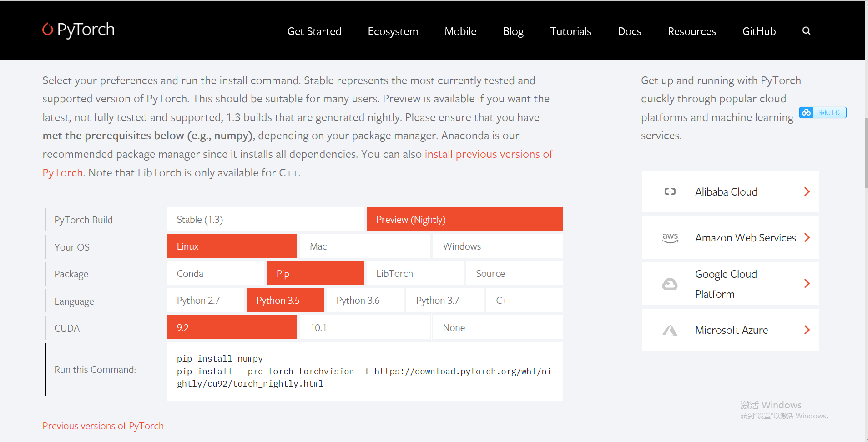The image size is (868, 442).
Task: Expand the Alibaba Cloud arrow
Action: [807, 191]
